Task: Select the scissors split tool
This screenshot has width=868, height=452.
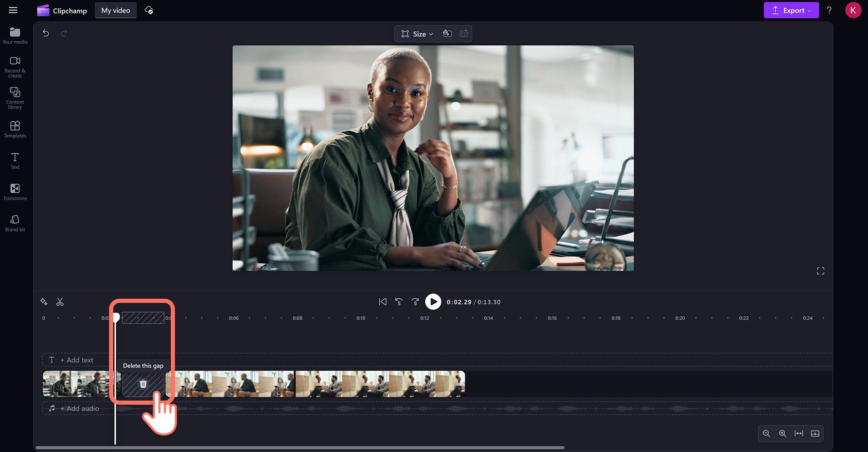Action: click(60, 302)
